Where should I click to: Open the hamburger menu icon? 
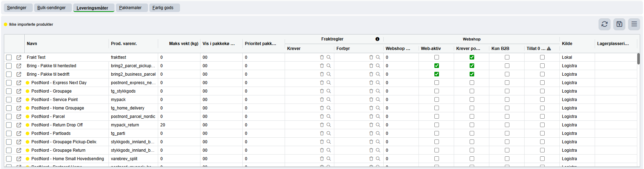click(x=634, y=24)
